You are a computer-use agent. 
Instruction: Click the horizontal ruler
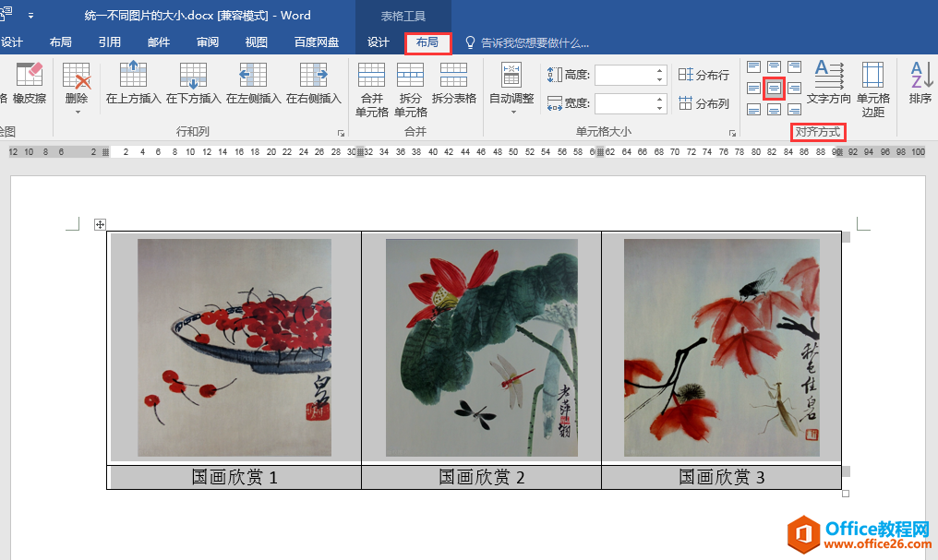pyautogui.click(x=466, y=152)
